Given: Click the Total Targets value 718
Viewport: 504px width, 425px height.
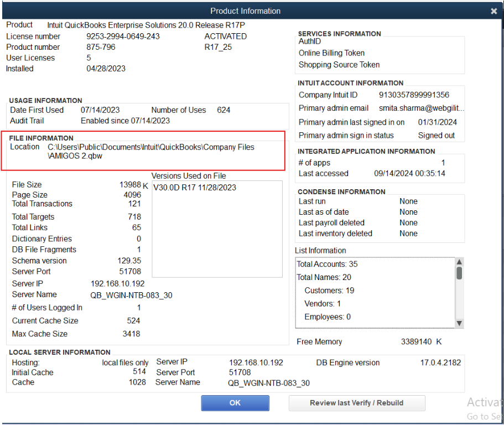Looking at the screenshot, I should (x=134, y=217).
